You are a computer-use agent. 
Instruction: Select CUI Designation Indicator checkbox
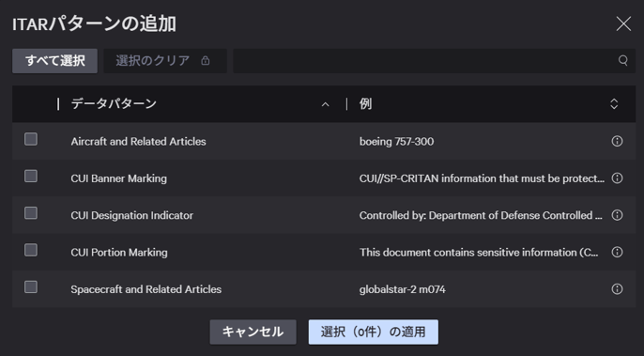[x=31, y=213]
